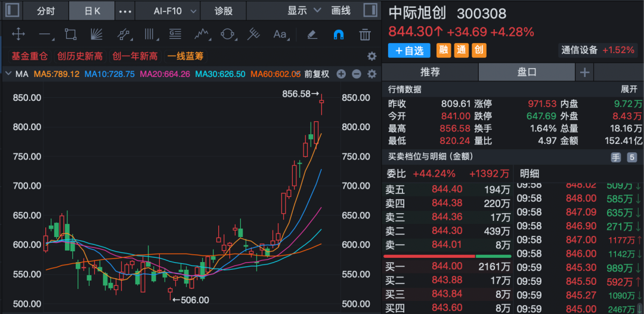Choose the parallel vertical lines tool

point(150,34)
